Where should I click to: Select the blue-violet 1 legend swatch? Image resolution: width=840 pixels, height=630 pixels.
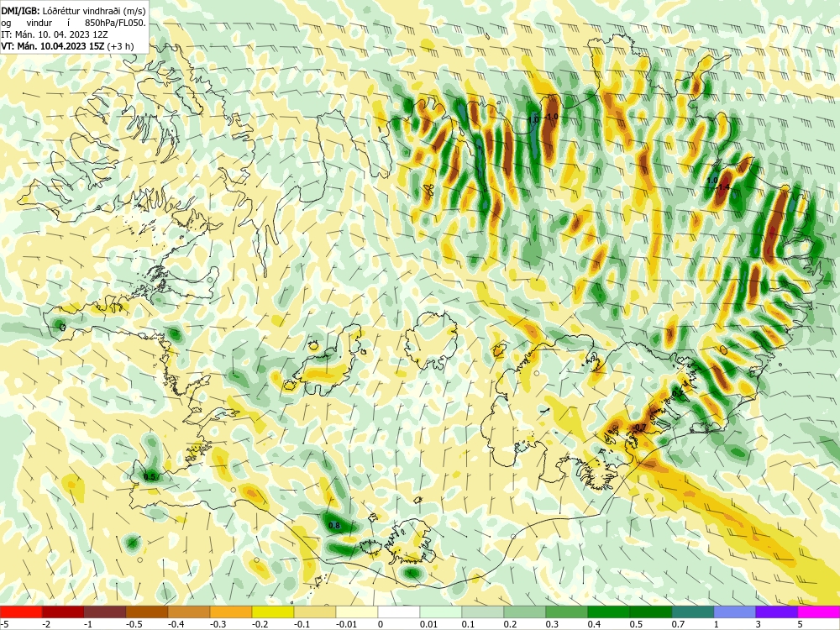tap(735, 612)
